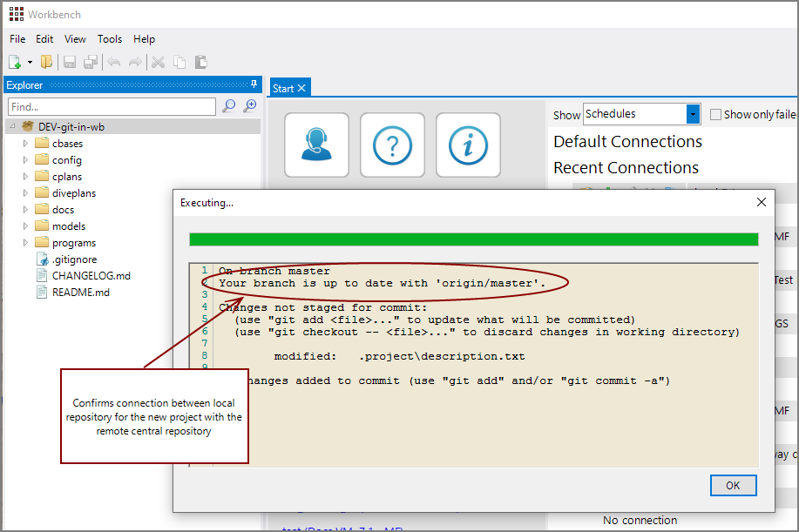Viewport: 799px width, 532px height.
Task: Click the green progress bar
Action: [474, 238]
